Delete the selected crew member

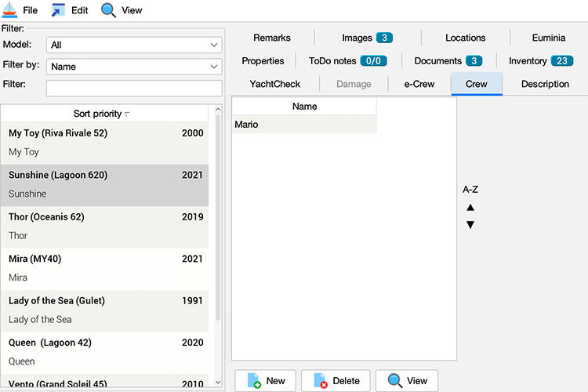click(x=336, y=380)
